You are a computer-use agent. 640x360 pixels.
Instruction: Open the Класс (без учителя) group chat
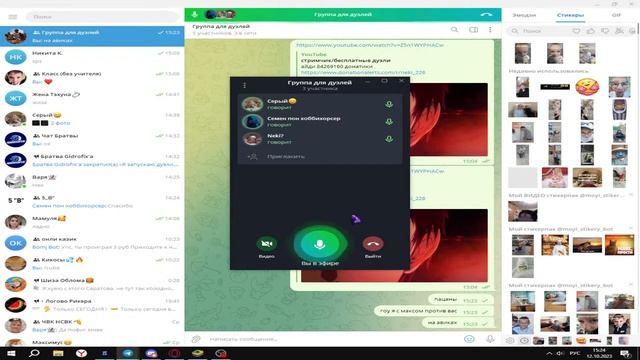coord(92,78)
